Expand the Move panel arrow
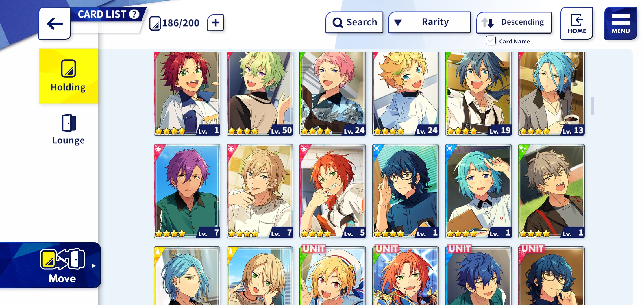Image resolution: width=644 pixels, height=305 pixels. point(93,266)
